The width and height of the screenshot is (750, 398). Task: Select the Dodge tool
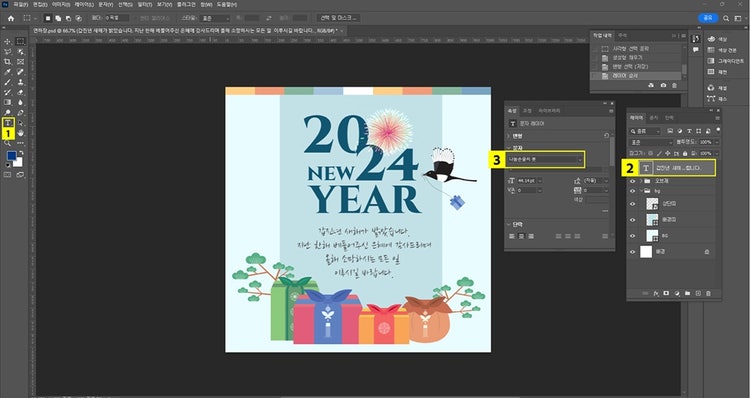click(x=8, y=112)
